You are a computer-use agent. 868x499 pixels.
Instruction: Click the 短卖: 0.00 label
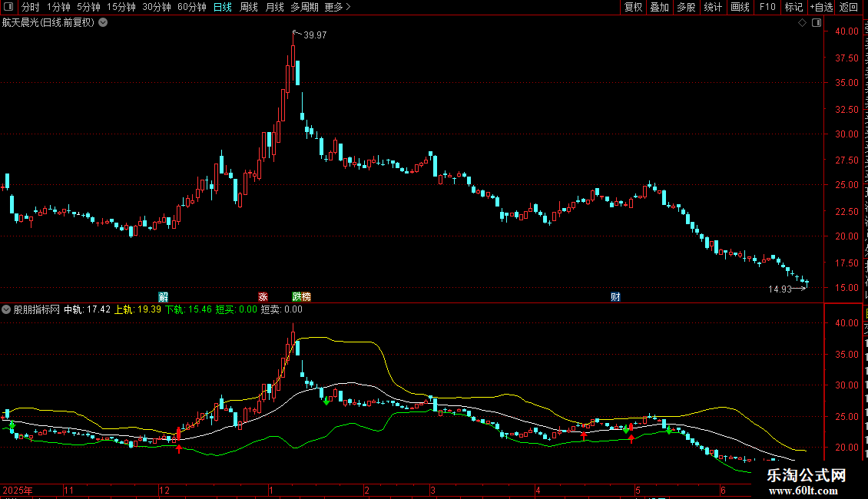coord(282,310)
